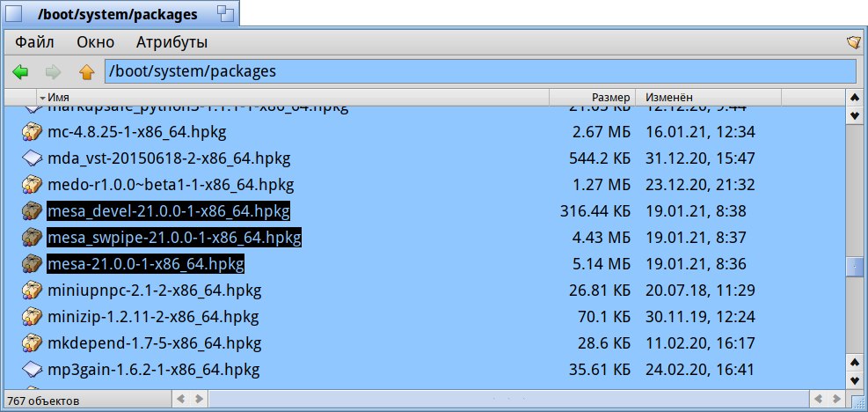Click the mesa_devel-21.0.0-1 package icon
The width and height of the screenshot is (868, 412).
[x=33, y=210]
